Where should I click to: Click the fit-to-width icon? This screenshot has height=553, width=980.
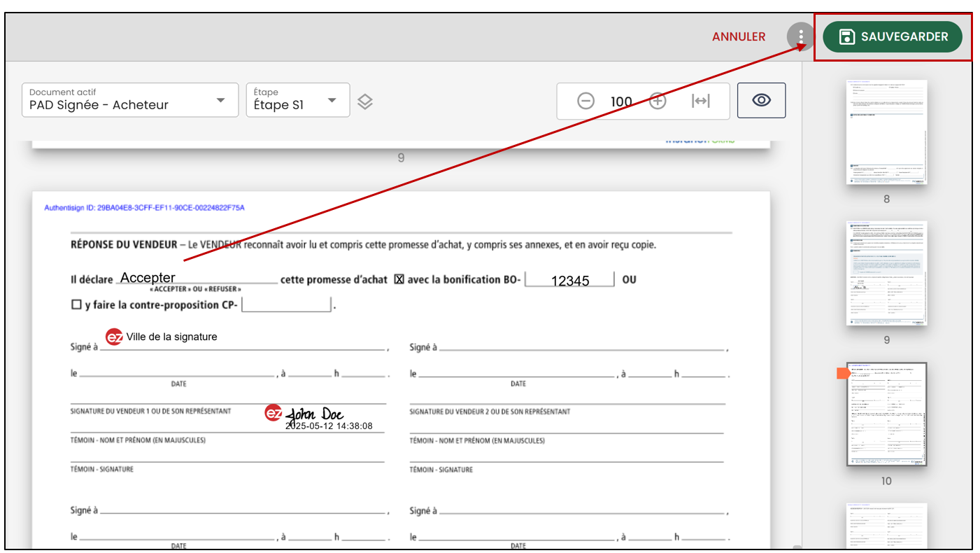click(700, 101)
